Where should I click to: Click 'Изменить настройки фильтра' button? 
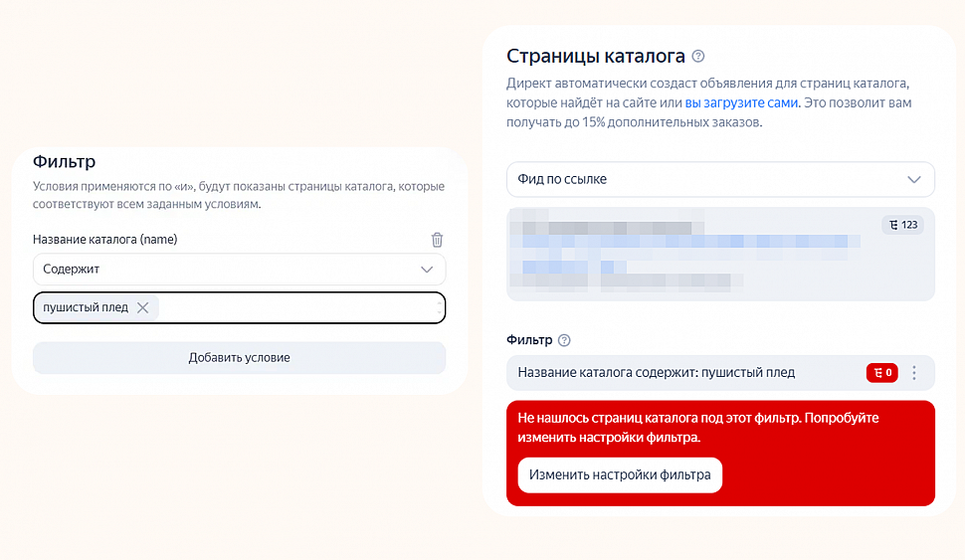pyautogui.click(x=620, y=475)
